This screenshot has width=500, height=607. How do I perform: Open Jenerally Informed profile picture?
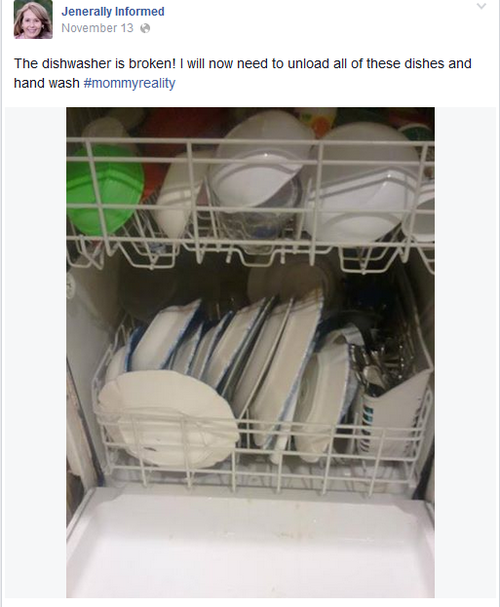[x=33, y=19]
